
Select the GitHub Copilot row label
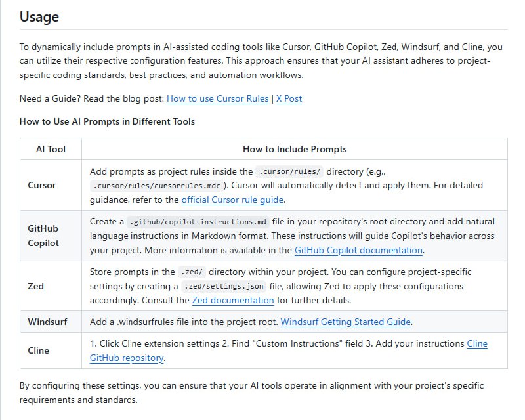click(x=43, y=236)
